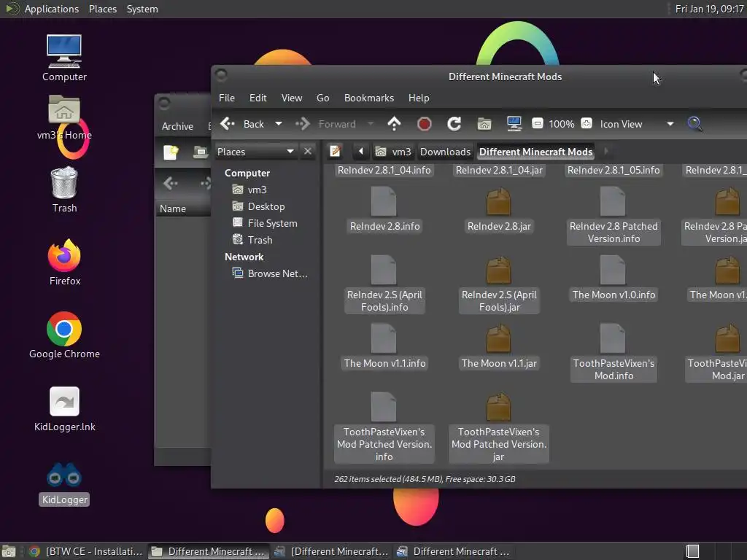This screenshot has height=560, width=747.
Task: Open the Places menu in top panel
Action: 103,9
